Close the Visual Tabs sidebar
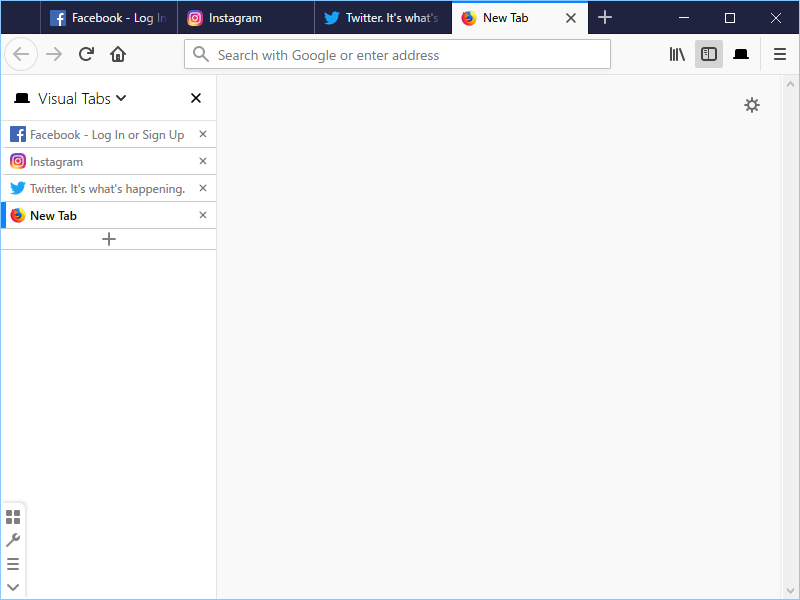Image resolution: width=800 pixels, height=600 pixels. coord(195,98)
